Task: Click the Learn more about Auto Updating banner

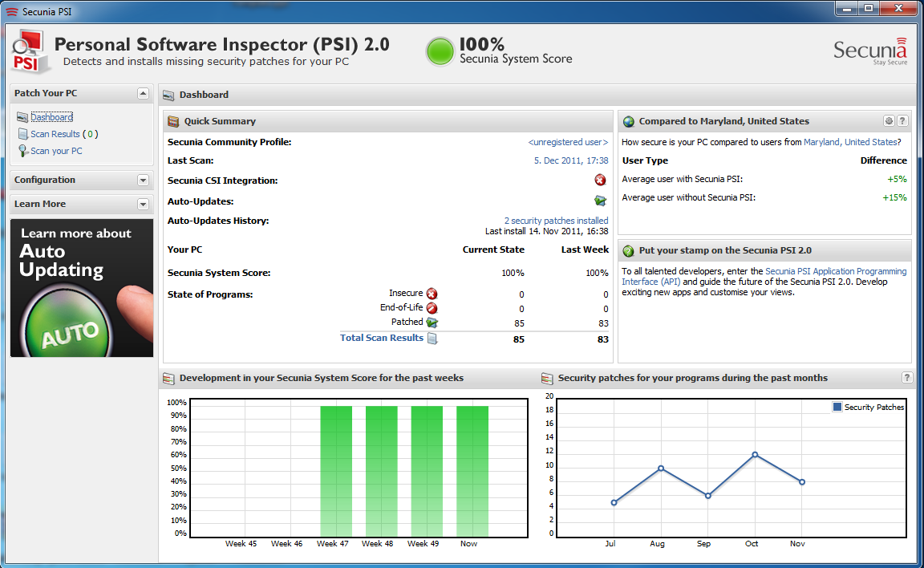Action: pos(81,287)
